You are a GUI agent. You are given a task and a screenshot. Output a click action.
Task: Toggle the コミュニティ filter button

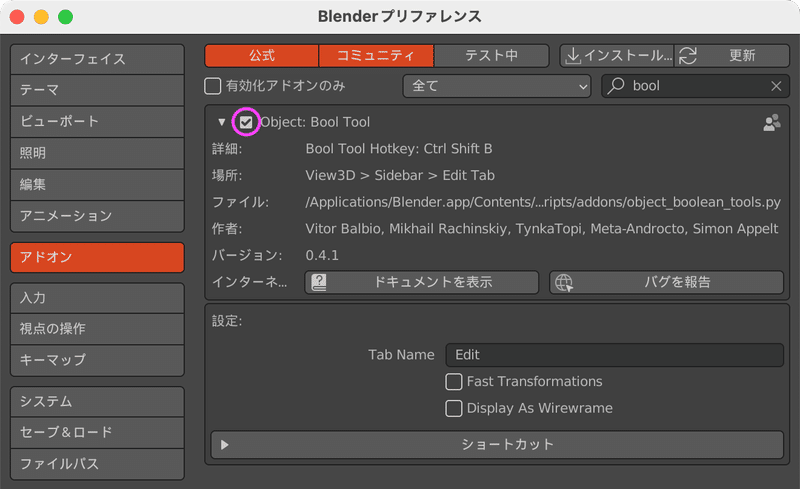click(x=376, y=56)
